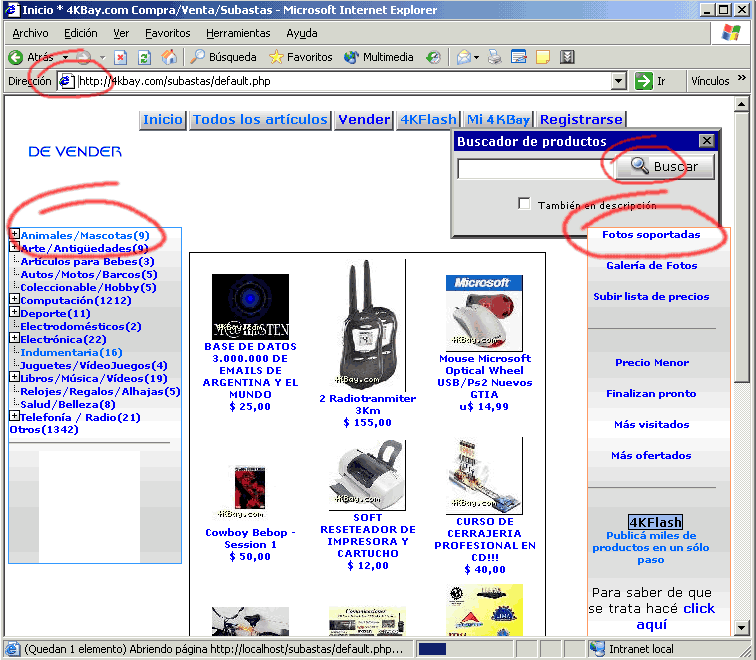The height and width of the screenshot is (660, 756).
Task: Open the printer reseteador thumbnail
Action: click(368, 475)
